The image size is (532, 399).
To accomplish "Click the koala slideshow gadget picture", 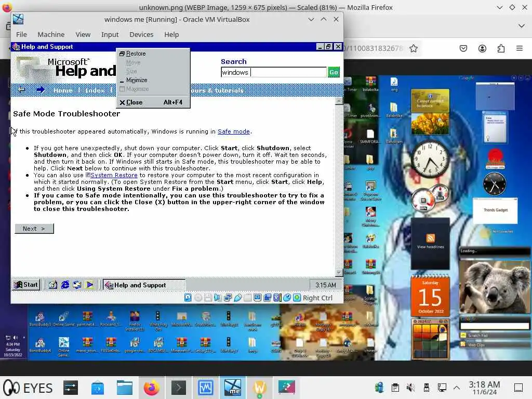I will [x=495, y=286].
